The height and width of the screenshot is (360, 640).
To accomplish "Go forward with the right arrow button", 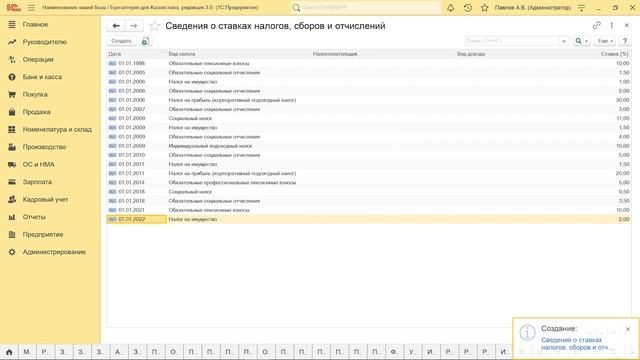I will (134, 26).
